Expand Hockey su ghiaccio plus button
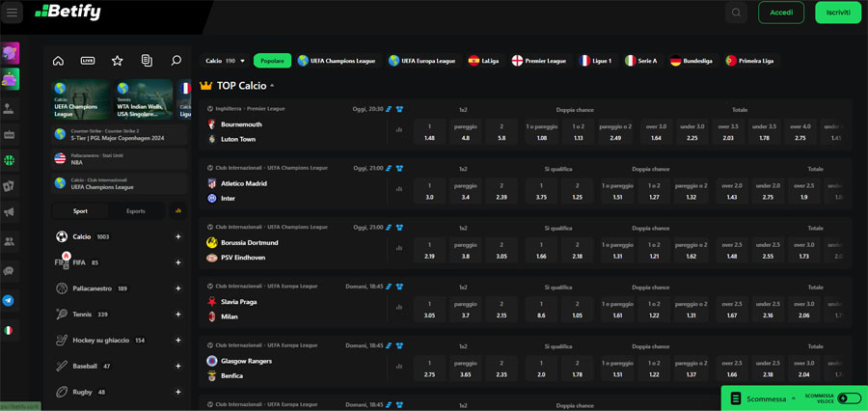This screenshot has width=868, height=411. click(178, 341)
